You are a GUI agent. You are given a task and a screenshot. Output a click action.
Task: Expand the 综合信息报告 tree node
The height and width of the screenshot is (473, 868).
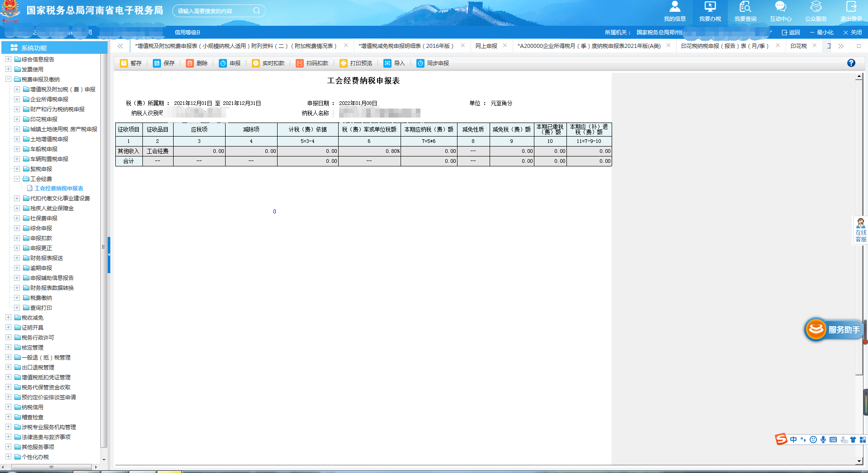(8, 59)
